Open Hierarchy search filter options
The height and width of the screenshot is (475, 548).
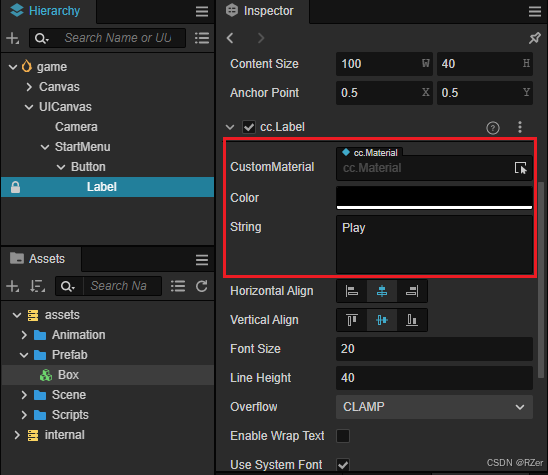tap(42, 38)
